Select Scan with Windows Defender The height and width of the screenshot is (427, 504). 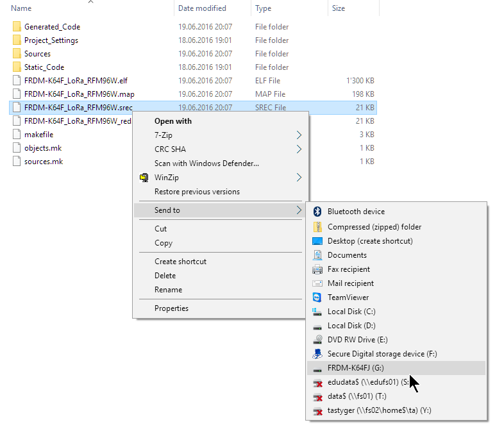206,163
